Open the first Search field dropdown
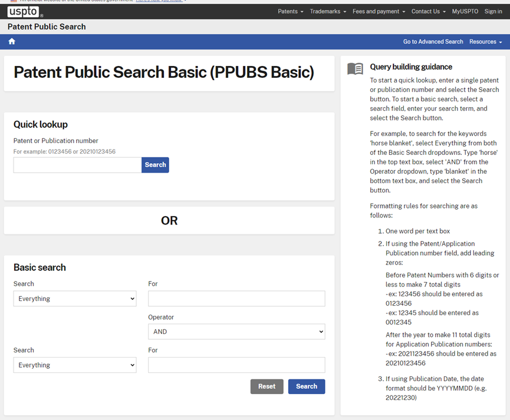This screenshot has height=420, width=510. click(75, 299)
